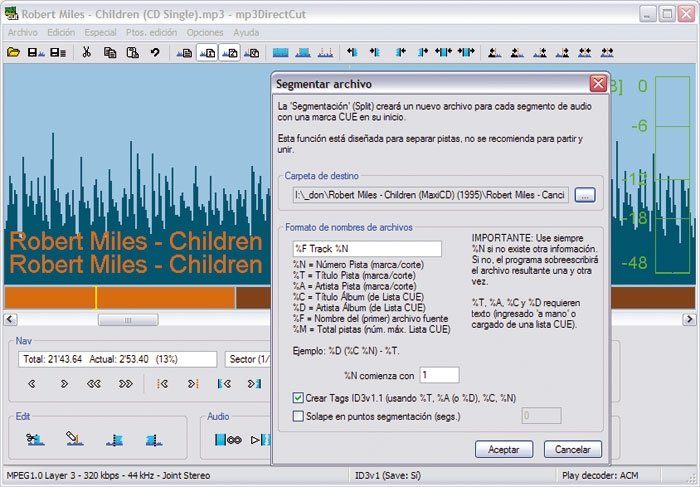Screen dimensions: 700x487
Task: Click the Sector field in Nav panel
Action: [x=248, y=359]
